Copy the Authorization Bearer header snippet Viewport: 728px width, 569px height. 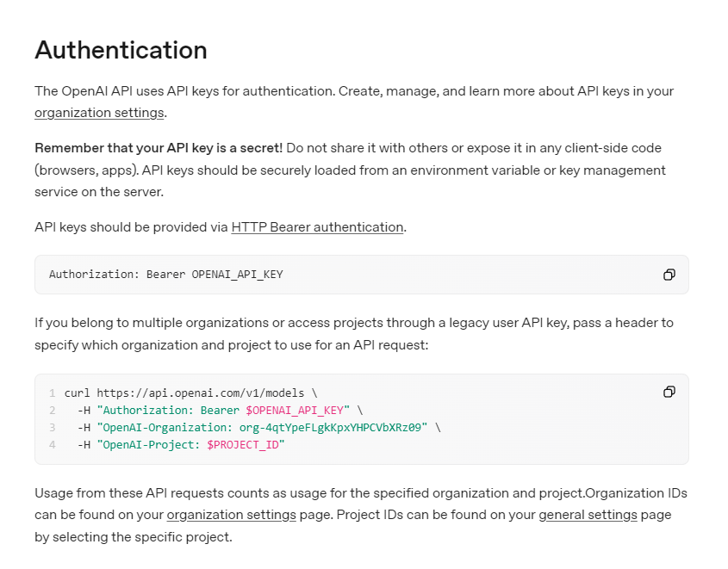[669, 275]
